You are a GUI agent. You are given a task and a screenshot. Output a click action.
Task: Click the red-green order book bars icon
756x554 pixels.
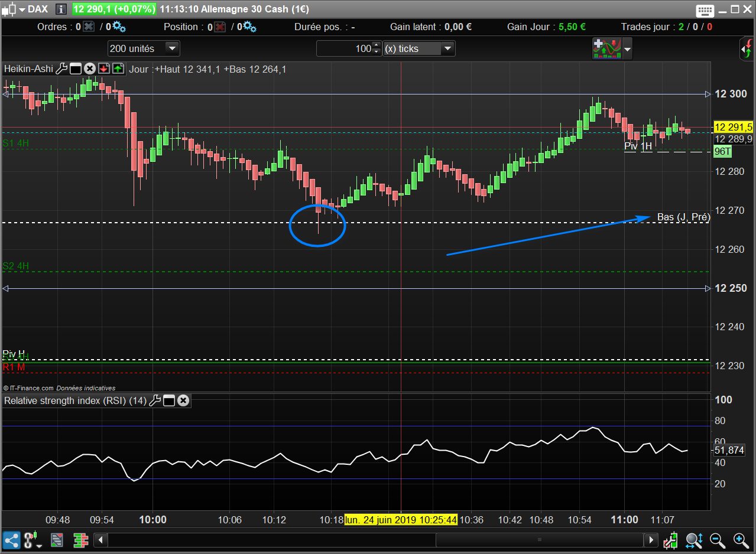pos(81,539)
